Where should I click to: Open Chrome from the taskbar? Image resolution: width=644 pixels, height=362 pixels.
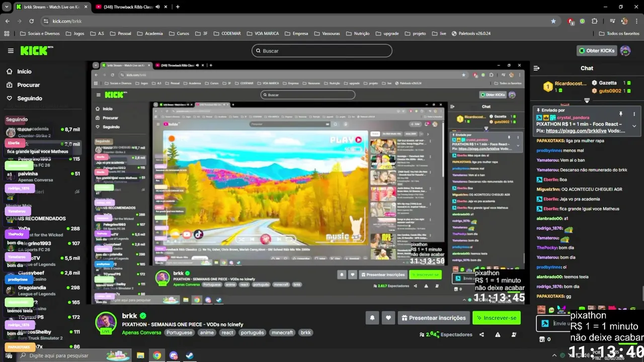[x=157, y=355]
